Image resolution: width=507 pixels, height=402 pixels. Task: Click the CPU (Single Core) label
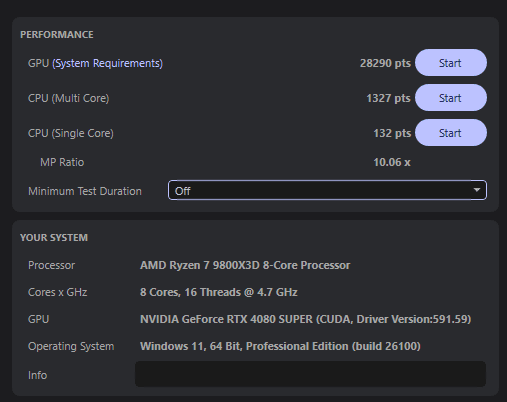click(71, 133)
